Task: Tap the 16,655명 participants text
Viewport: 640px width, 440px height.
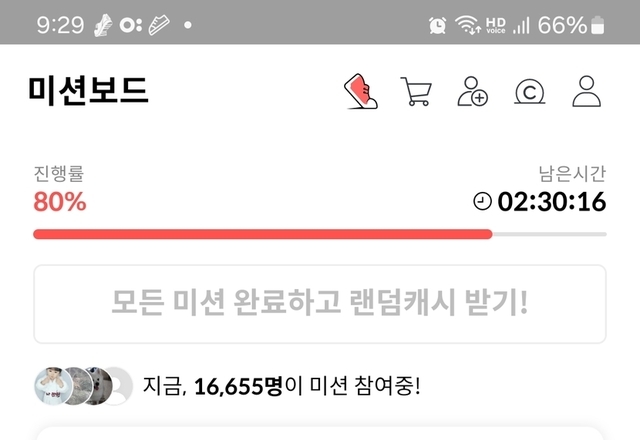Action: pyautogui.click(x=238, y=386)
